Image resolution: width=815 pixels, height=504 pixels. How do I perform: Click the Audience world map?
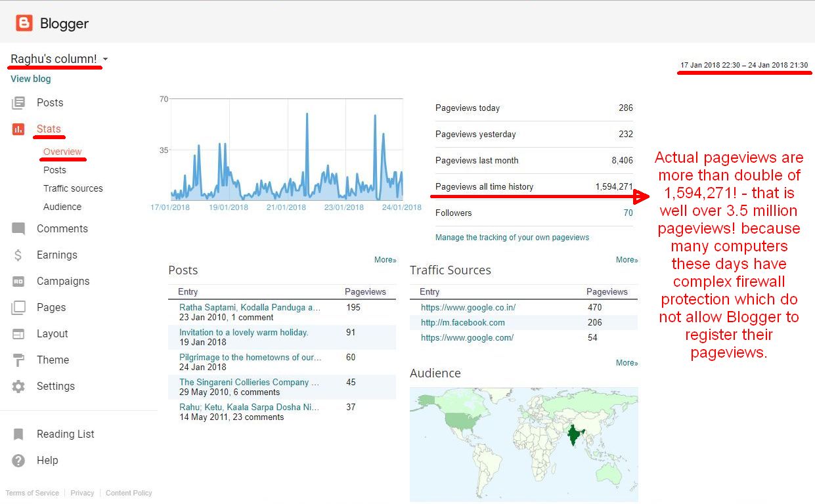[524, 444]
